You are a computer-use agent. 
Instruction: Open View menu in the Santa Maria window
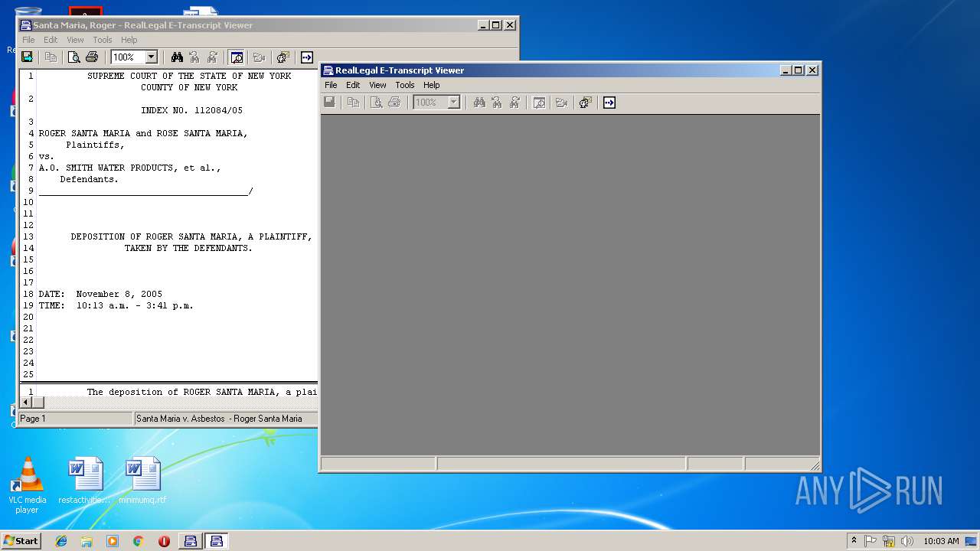pos(75,40)
